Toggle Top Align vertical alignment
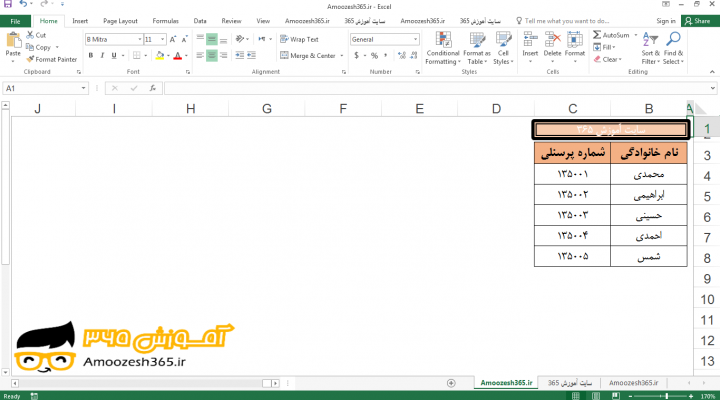This screenshot has height=400, width=720. coord(200,39)
